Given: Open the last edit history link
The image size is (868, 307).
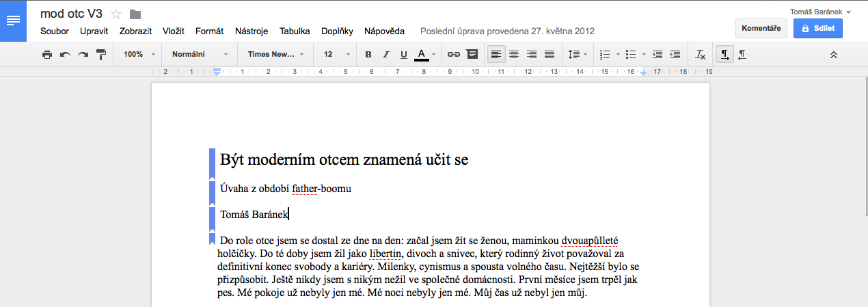Looking at the screenshot, I should point(507,31).
